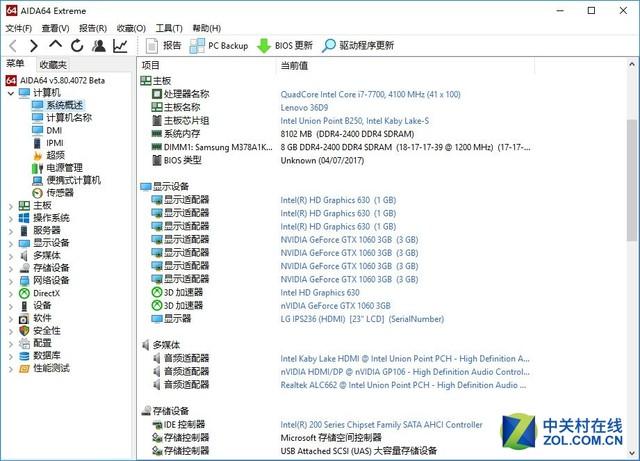Open the 帮助(H) menu

pos(207,28)
